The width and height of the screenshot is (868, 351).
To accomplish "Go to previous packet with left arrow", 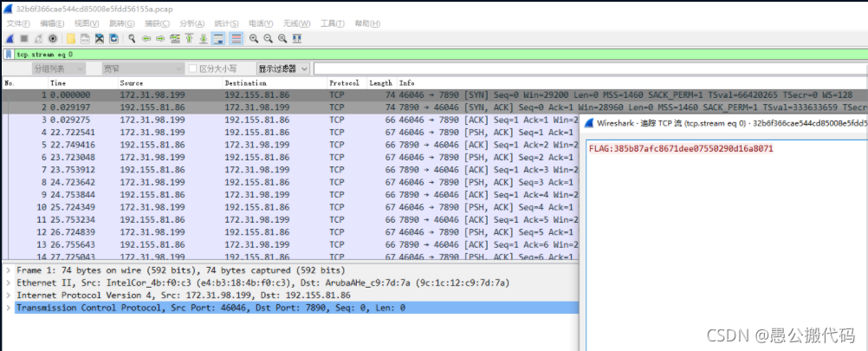I will coord(146,39).
